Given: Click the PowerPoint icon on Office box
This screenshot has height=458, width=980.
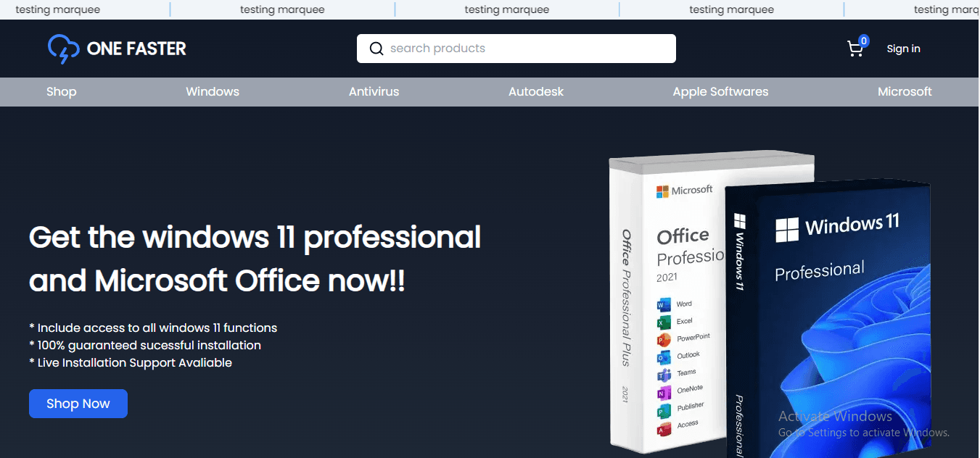Looking at the screenshot, I should point(663,340).
